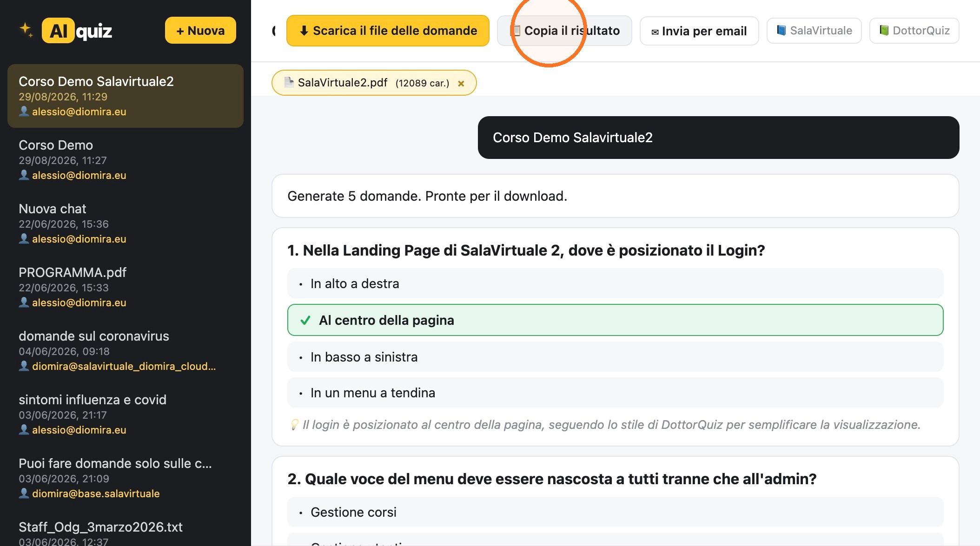Select answer In basso a sinistra
The image size is (980, 546).
tap(616, 357)
